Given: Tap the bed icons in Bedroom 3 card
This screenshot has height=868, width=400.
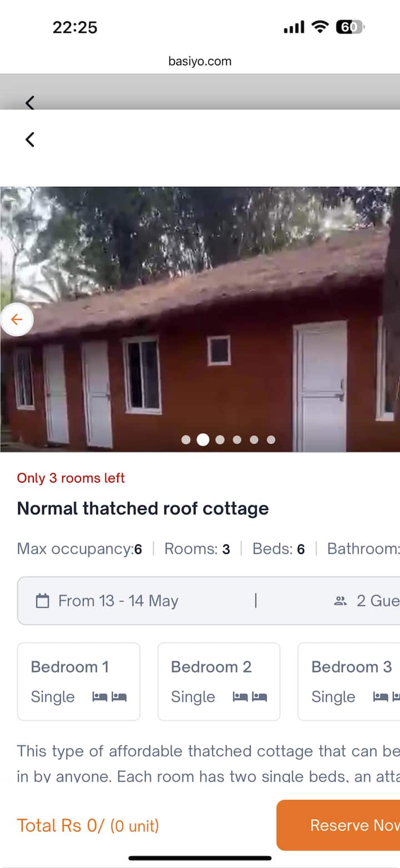Looking at the screenshot, I should point(387,697).
